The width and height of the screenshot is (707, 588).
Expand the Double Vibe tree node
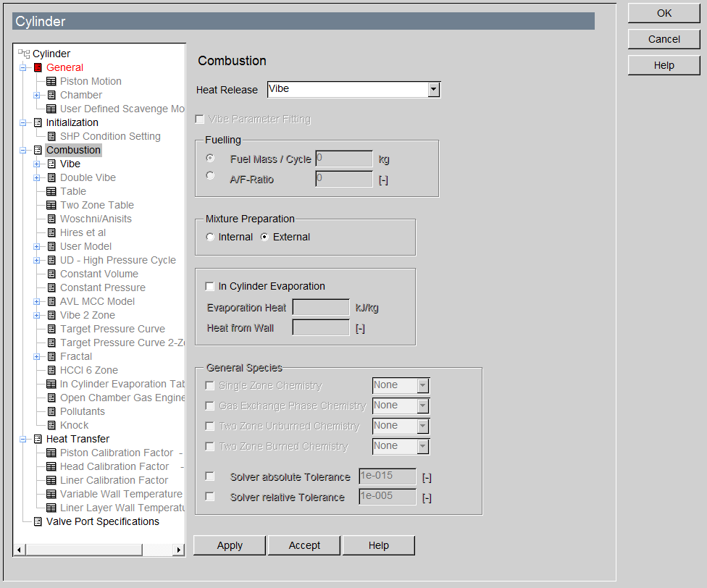(x=37, y=177)
